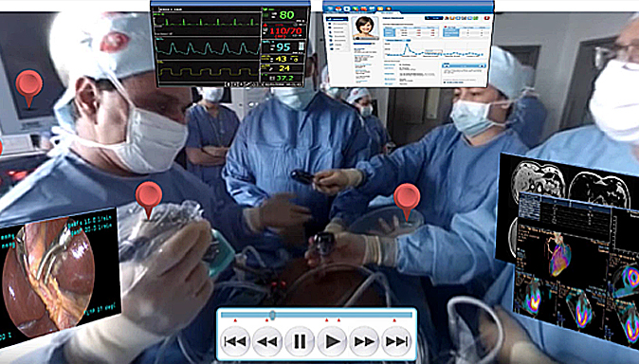Click the blood pressure 110/70 readout

click(x=285, y=31)
